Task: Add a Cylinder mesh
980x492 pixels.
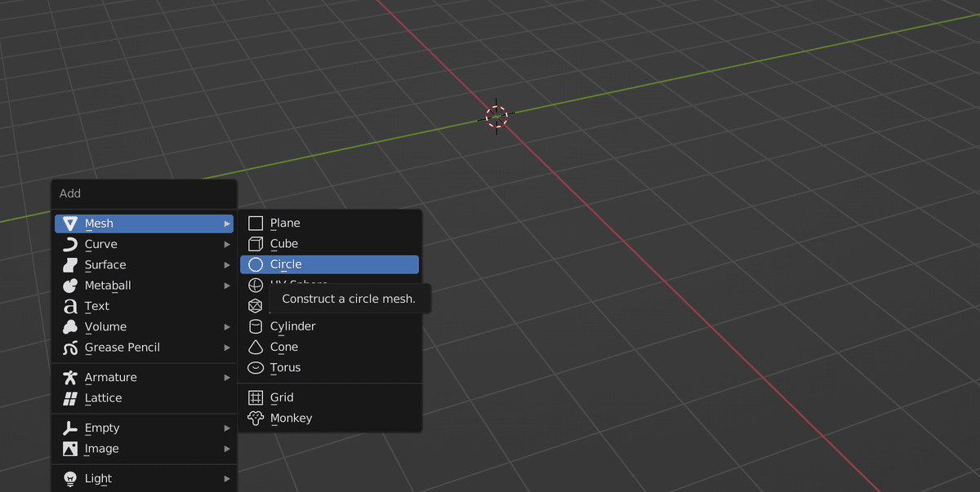Action: coord(330,326)
